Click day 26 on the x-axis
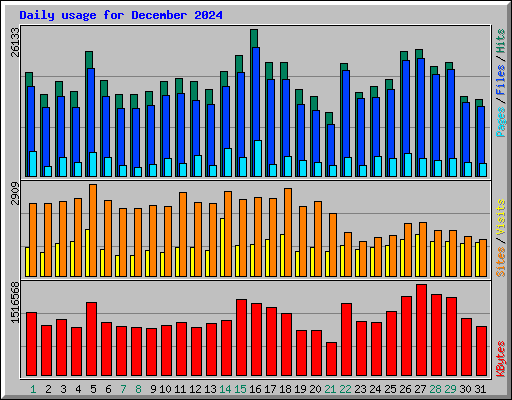The image size is (512, 400). pyautogui.click(x=405, y=389)
